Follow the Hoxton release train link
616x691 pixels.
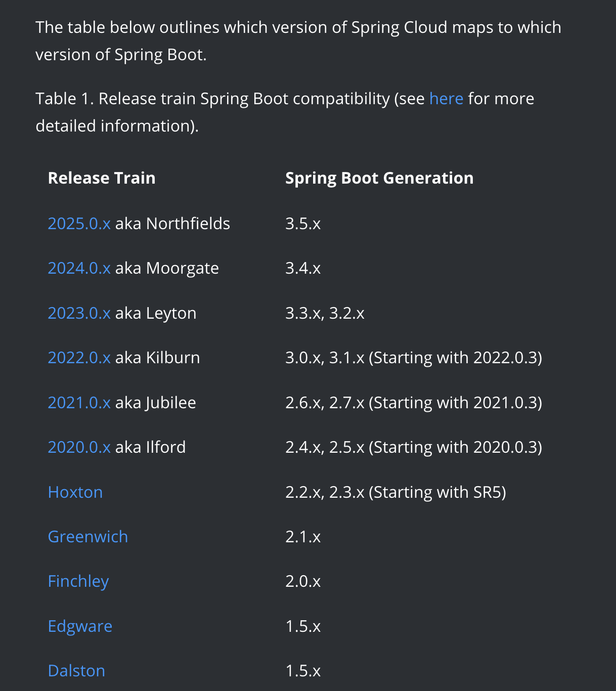[75, 492]
